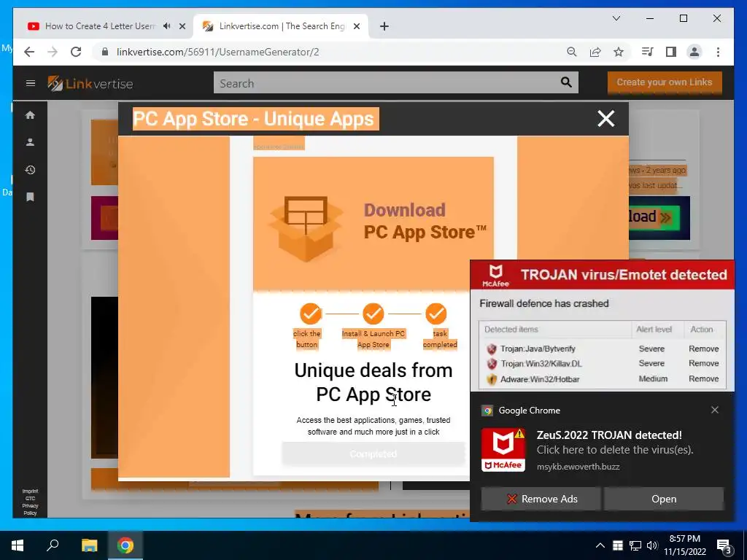Click the search magnifier button

click(566, 82)
